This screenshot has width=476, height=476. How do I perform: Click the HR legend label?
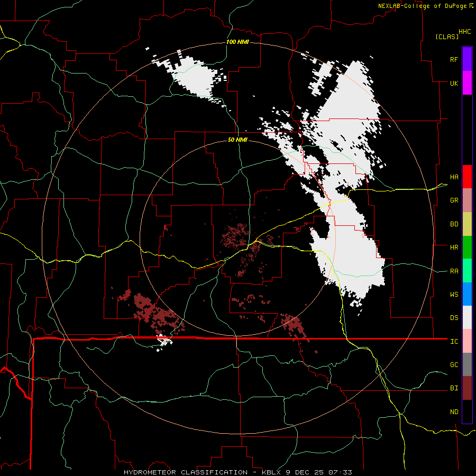click(x=454, y=248)
